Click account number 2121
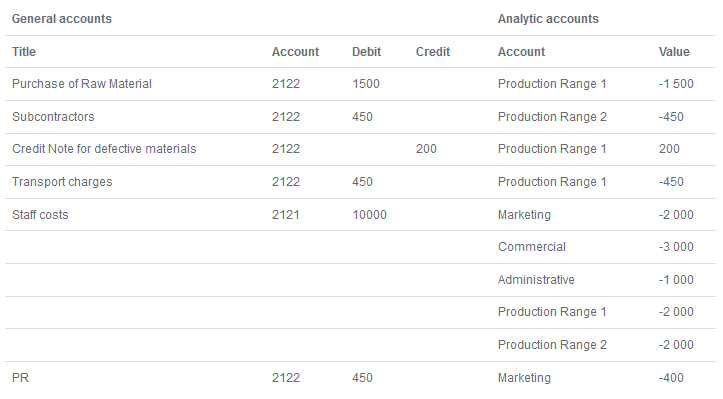The width and height of the screenshot is (723, 399). click(285, 214)
